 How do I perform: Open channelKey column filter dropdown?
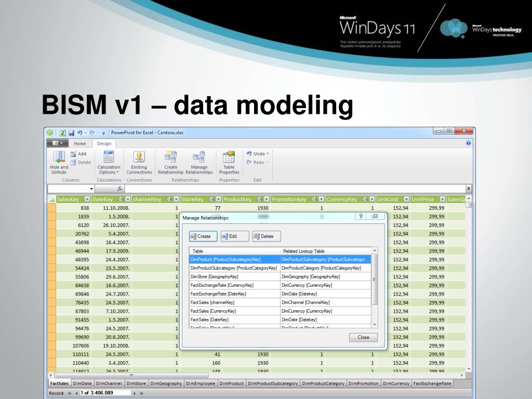click(176, 199)
